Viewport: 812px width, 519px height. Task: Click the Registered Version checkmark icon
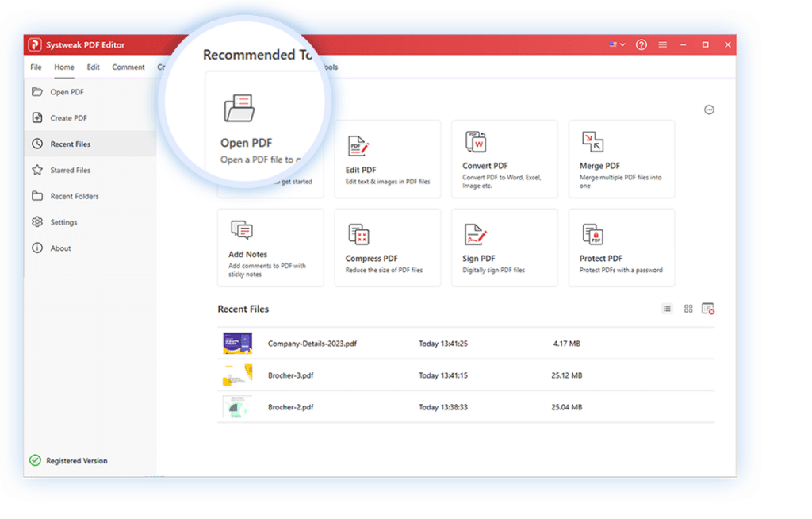35,460
